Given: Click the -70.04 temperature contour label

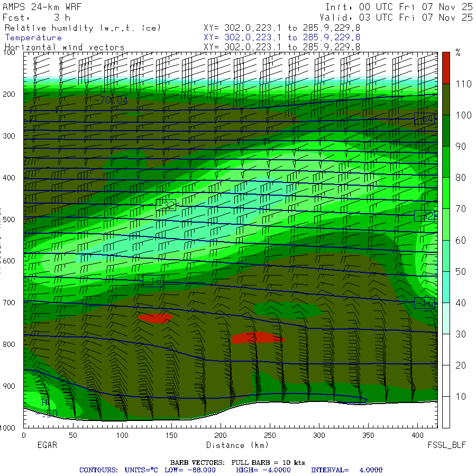Looking at the screenshot, I should click(x=111, y=100).
